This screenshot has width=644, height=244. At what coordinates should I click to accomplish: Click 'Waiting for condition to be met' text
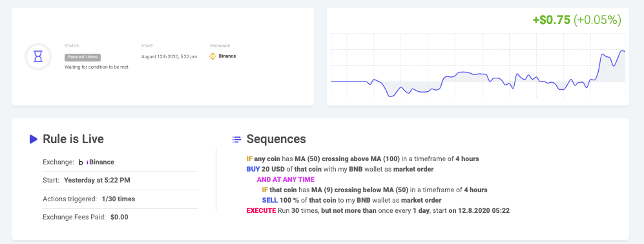(x=96, y=67)
